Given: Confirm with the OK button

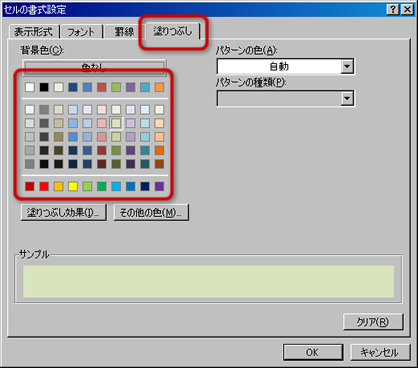Looking at the screenshot, I should pyautogui.click(x=313, y=352).
